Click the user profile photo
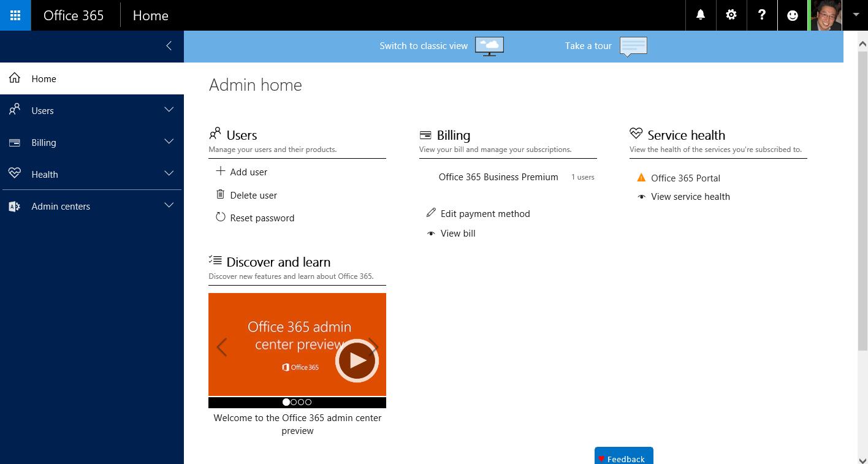This screenshot has width=868, height=464. 826,15
